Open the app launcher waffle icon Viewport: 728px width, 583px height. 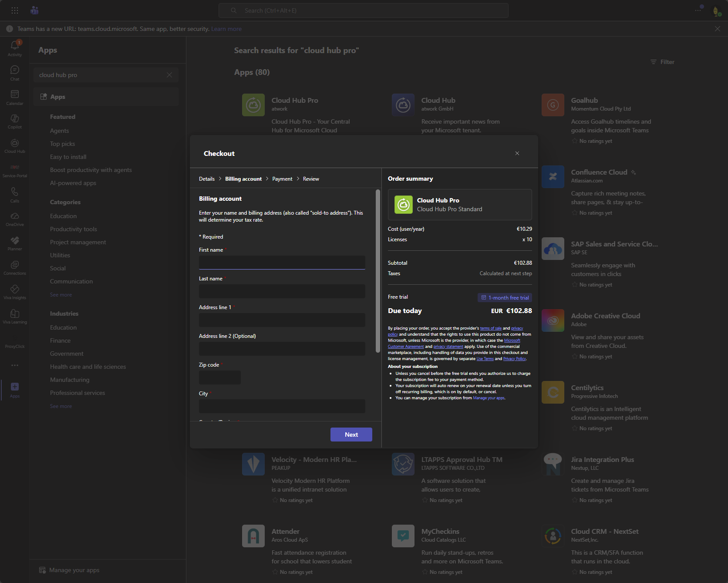[14, 10]
